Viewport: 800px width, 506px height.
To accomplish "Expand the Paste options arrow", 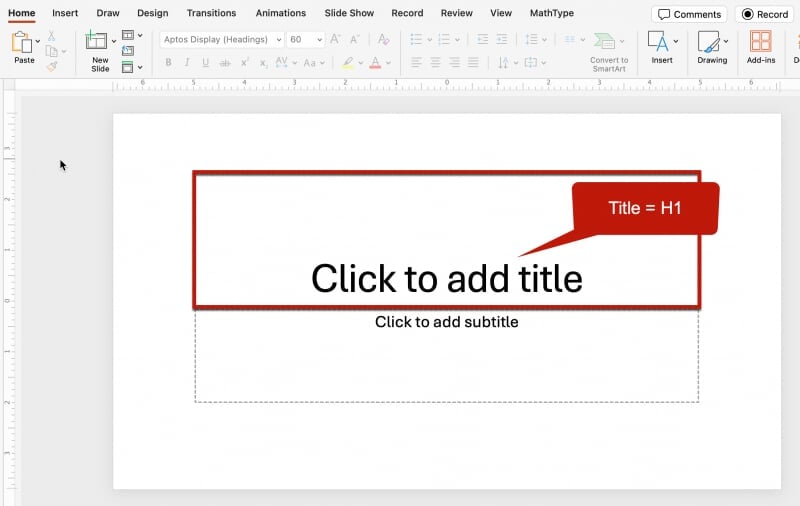I will tap(37, 41).
